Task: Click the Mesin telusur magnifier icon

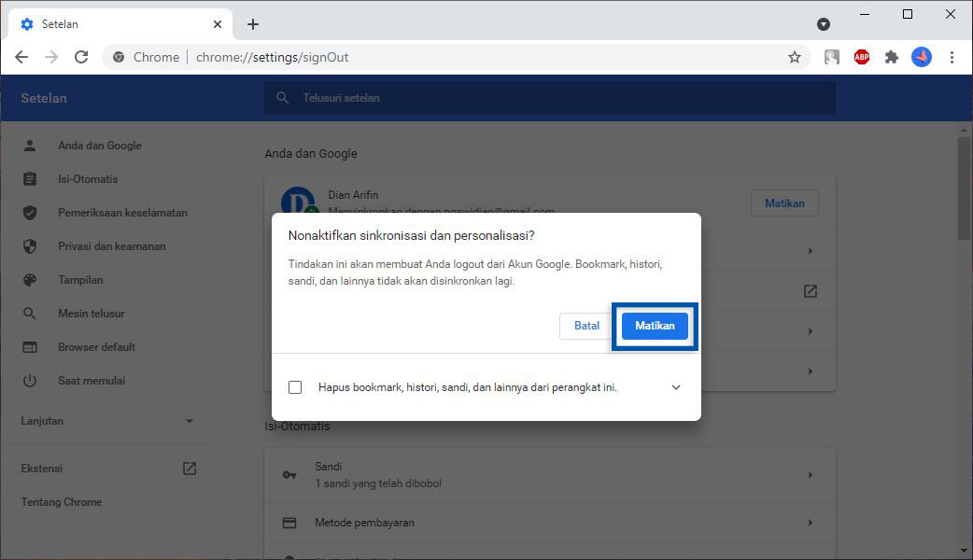Action: [x=28, y=313]
